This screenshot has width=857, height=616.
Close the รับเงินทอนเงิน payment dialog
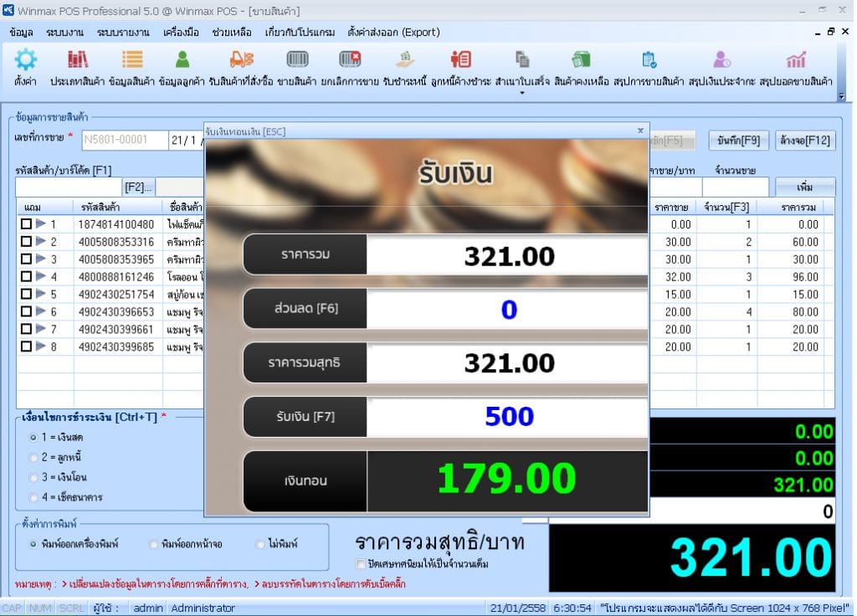[640, 131]
